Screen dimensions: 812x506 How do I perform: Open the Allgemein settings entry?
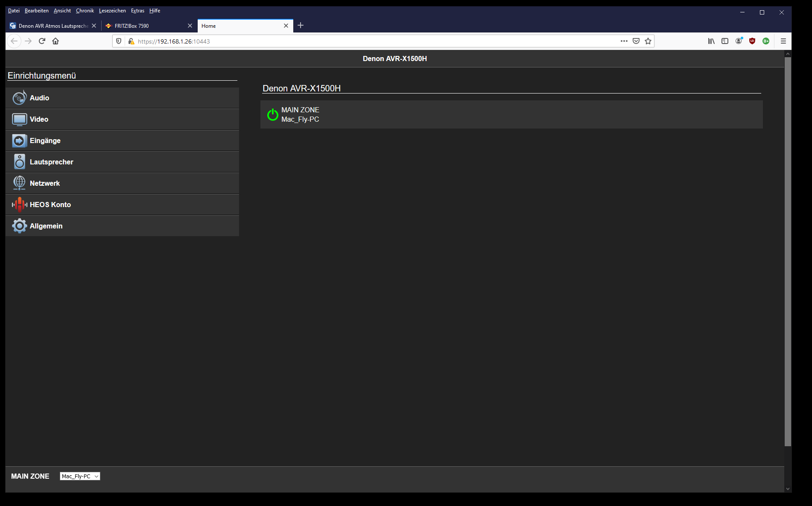[x=123, y=226]
